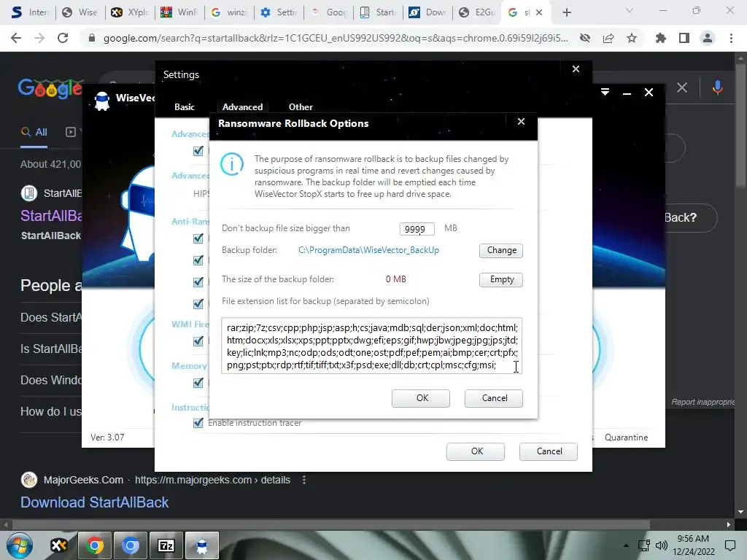This screenshot has height=560, width=747.
Task: Clear Google search box with X
Action: (x=682, y=87)
